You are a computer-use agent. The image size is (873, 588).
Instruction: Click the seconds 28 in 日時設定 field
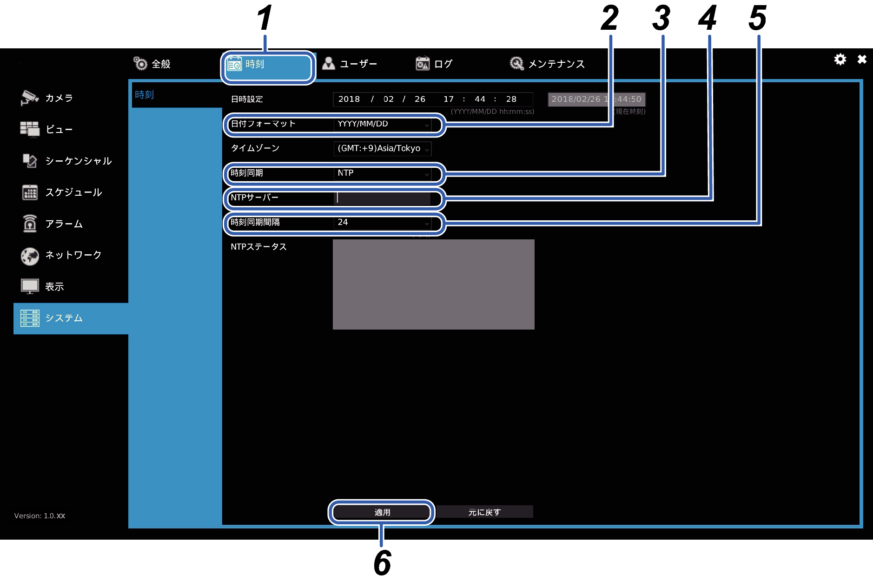tap(511, 99)
